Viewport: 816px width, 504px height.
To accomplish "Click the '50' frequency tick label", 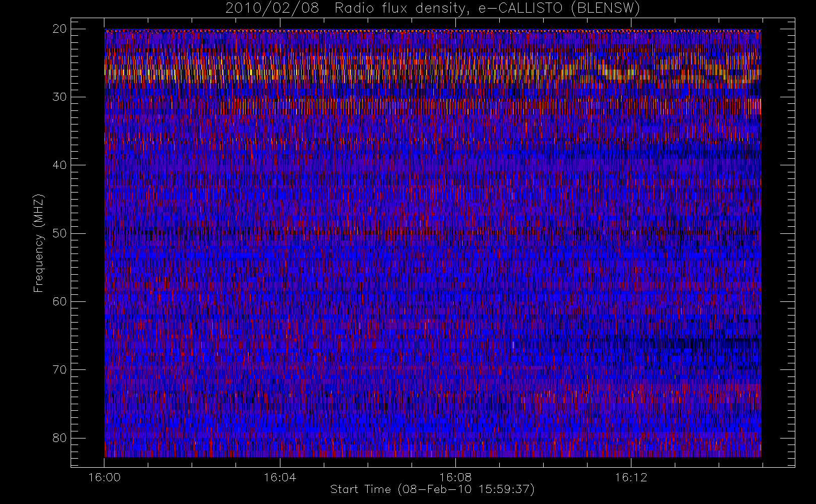I will pos(60,233).
